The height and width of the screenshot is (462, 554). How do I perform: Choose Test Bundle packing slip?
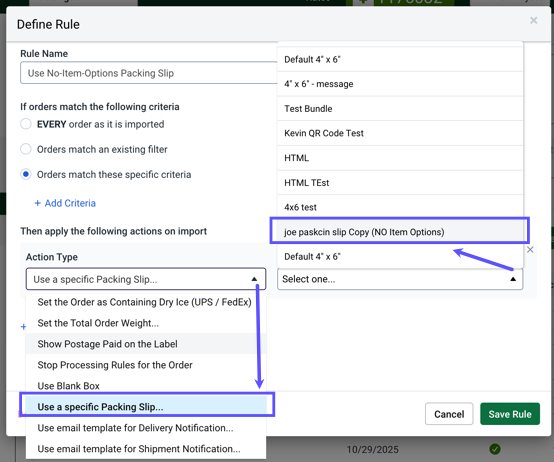tap(400, 109)
